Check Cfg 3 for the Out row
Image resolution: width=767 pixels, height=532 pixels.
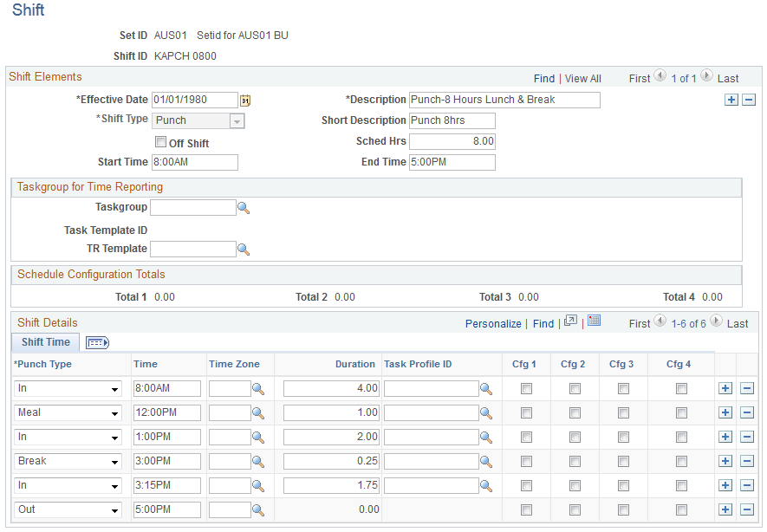pos(623,510)
